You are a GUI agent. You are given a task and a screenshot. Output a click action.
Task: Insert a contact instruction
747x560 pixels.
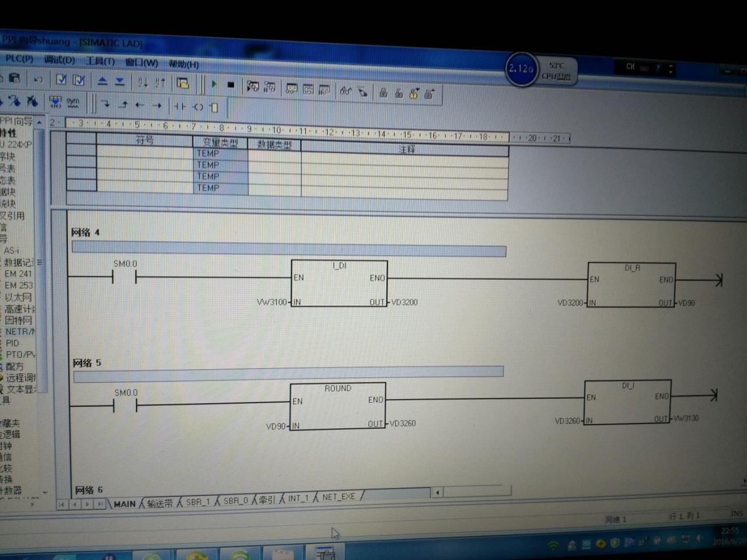pyautogui.click(x=180, y=106)
